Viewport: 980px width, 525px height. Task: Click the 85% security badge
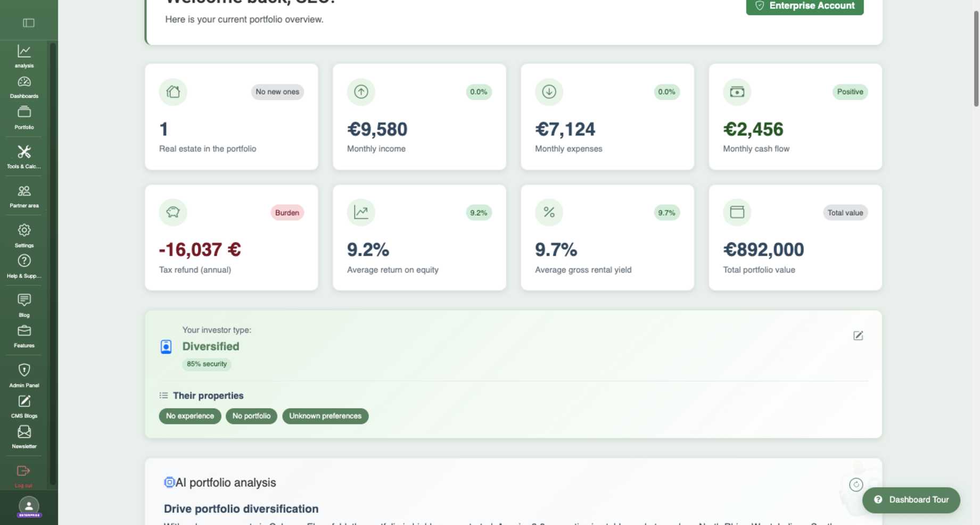[x=207, y=364]
